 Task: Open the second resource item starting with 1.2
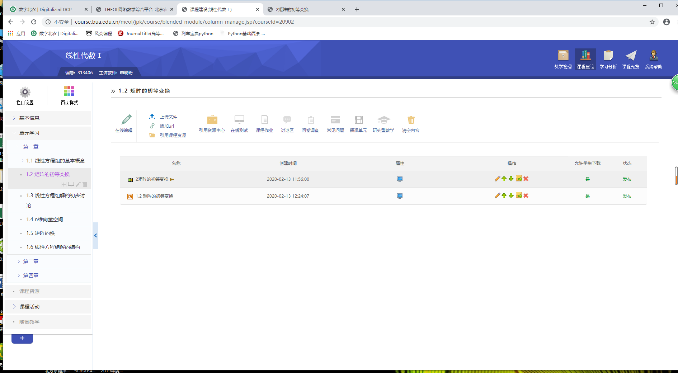click(154, 196)
